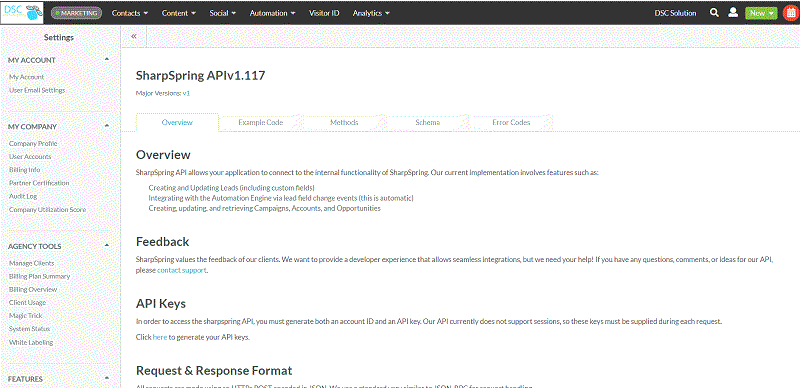Collapse sidebar with double chevron icon
This screenshot has width=800, height=388.
pos(134,36)
